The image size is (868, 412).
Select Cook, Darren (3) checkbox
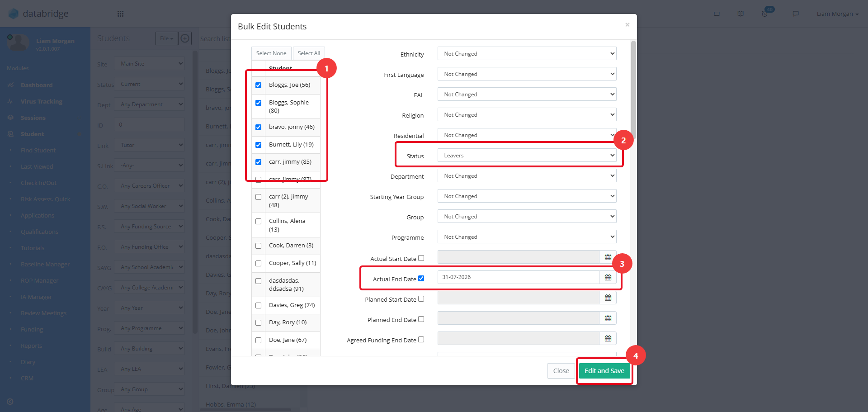click(258, 246)
